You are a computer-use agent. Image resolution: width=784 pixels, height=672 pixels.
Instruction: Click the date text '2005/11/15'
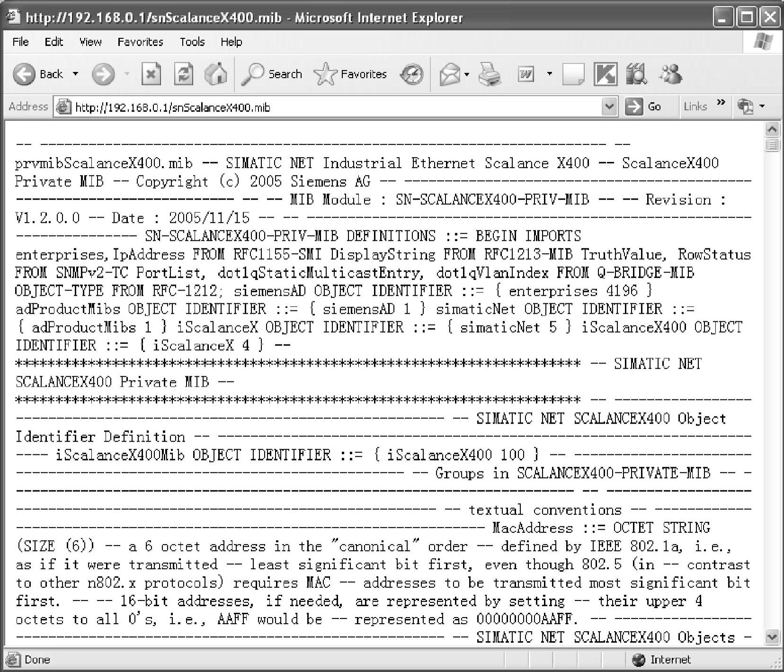(x=209, y=218)
